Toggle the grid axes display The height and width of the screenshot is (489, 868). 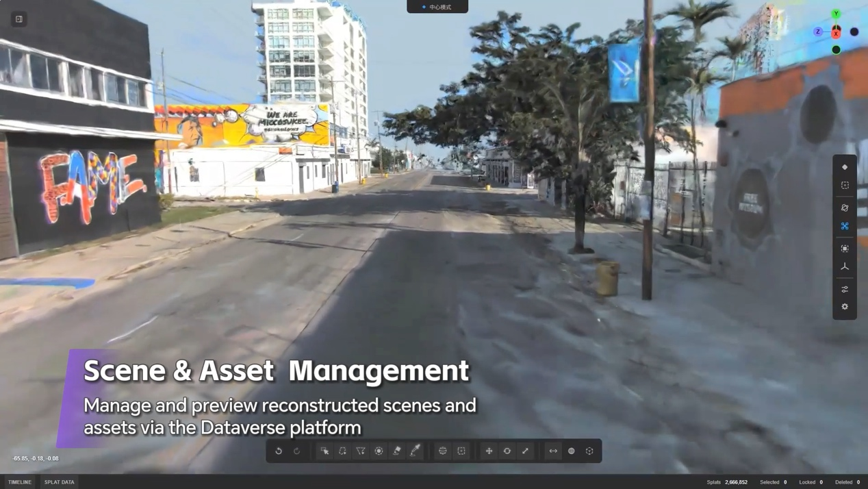tap(845, 266)
